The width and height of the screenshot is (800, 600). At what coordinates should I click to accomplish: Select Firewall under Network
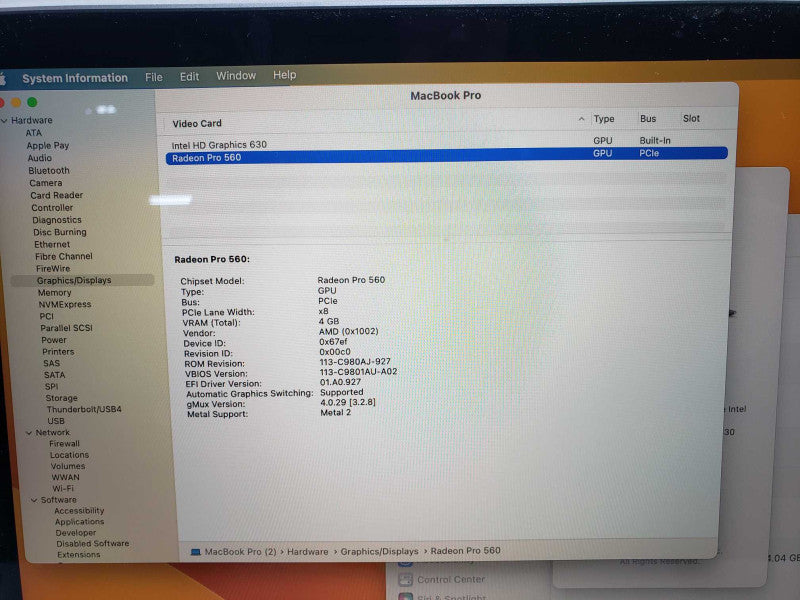tap(64, 444)
